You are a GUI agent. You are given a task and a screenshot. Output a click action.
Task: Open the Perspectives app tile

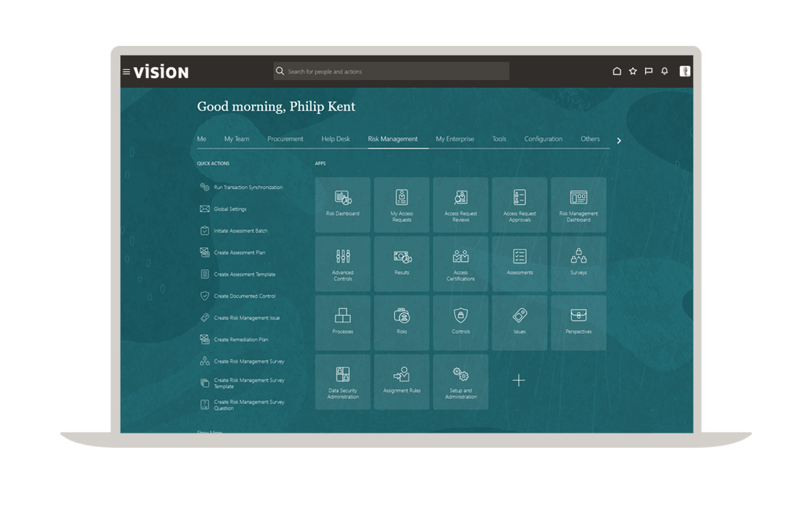coord(578,322)
